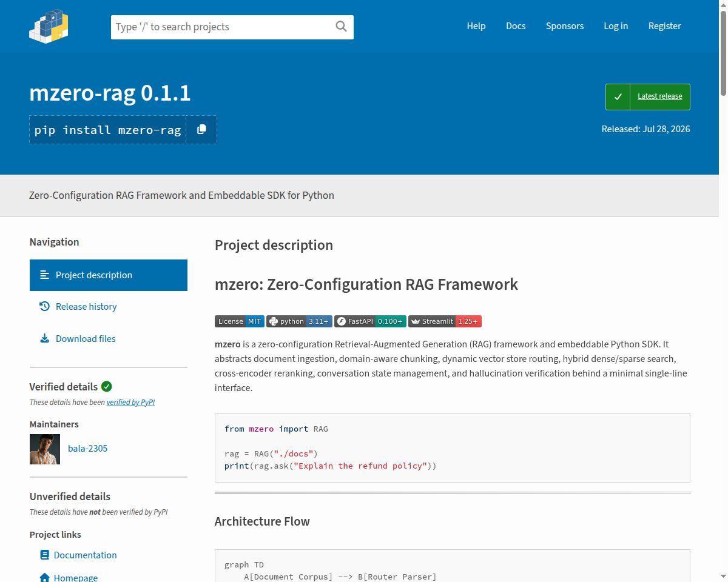Open Docs in top navigation
Screen dimensions: 728x582
(x=516, y=26)
